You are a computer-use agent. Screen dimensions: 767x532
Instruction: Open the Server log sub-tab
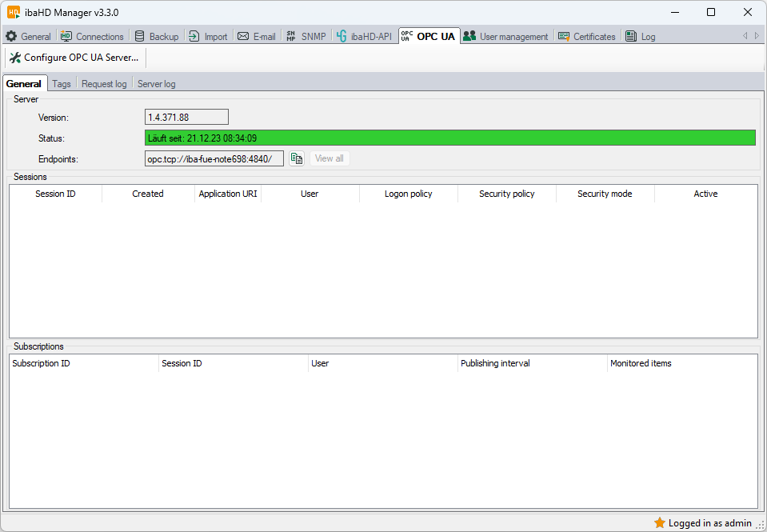157,84
